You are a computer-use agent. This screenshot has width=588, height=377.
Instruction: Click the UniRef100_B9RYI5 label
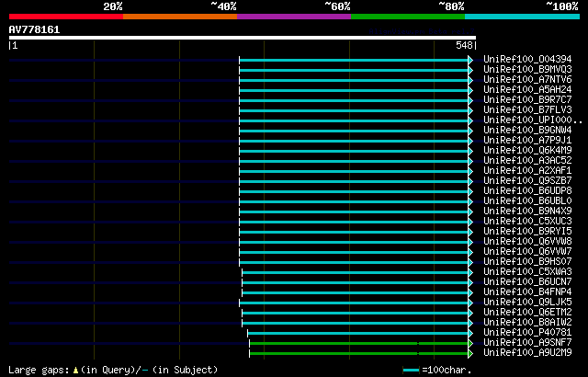tap(527, 232)
